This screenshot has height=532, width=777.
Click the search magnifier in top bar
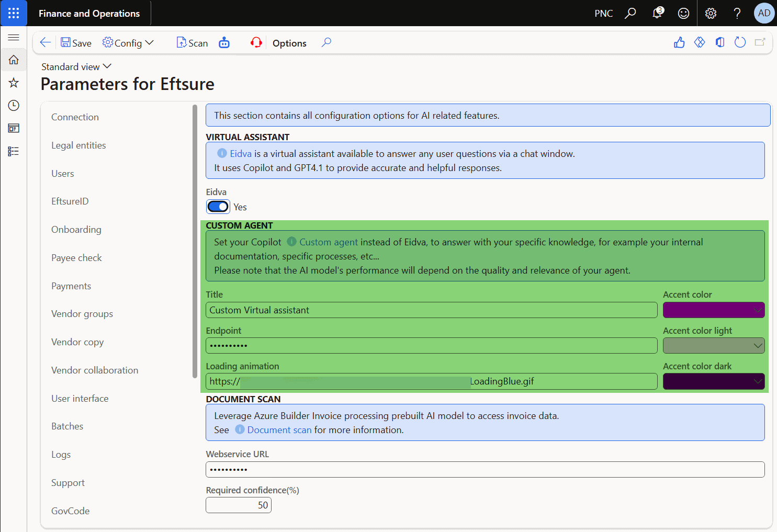[630, 13]
